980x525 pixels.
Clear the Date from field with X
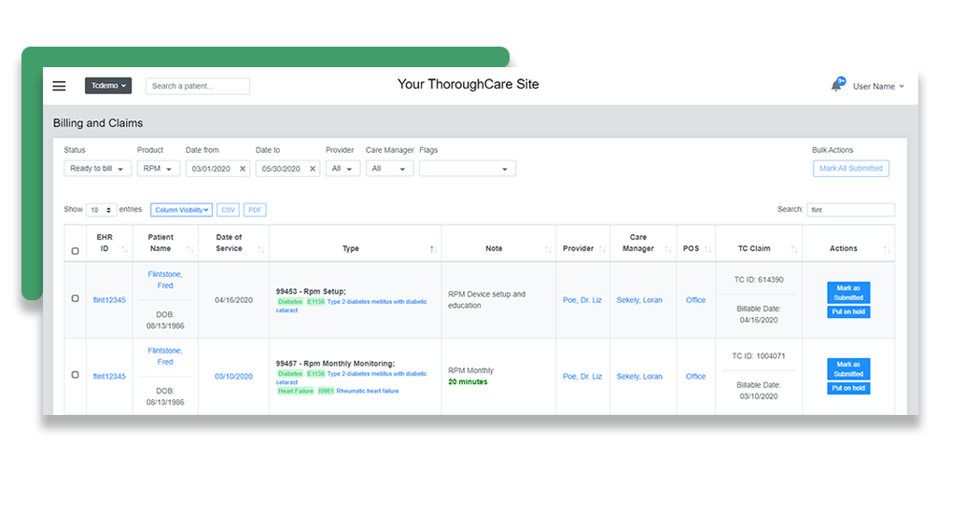[243, 169]
